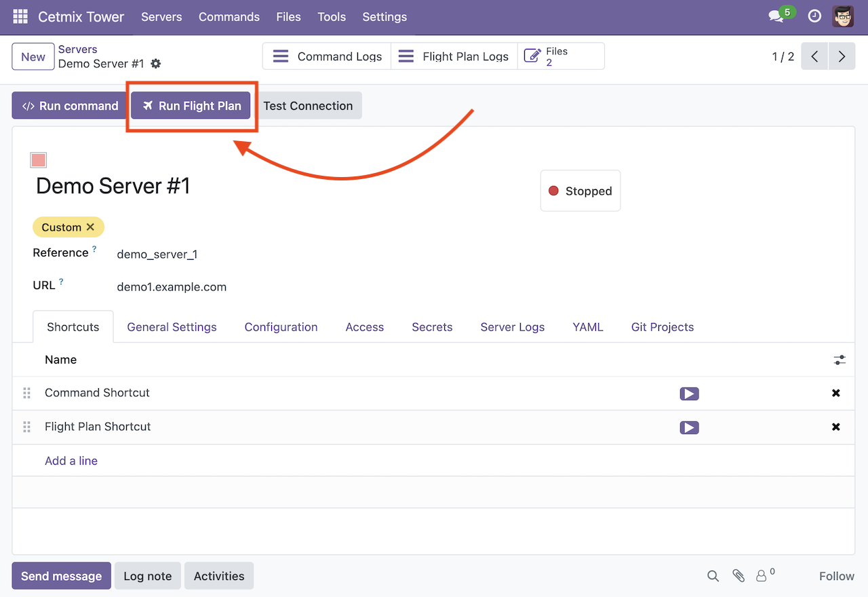Click the Run Flight Plan button
Screen dimensions: 868x597
tap(192, 106)
